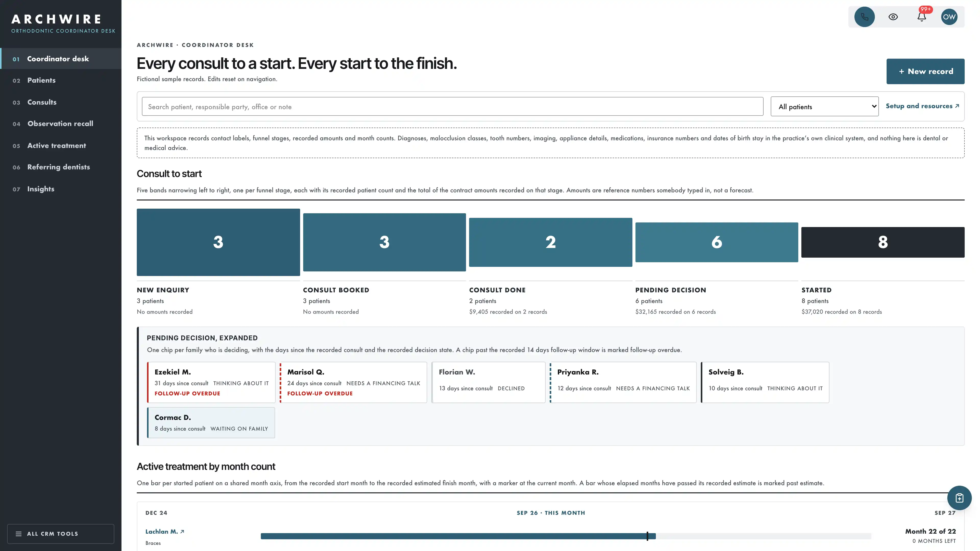Viewport: 980px width, 551px height.
Task: Click the phone call icon
Action: (864, 17)
